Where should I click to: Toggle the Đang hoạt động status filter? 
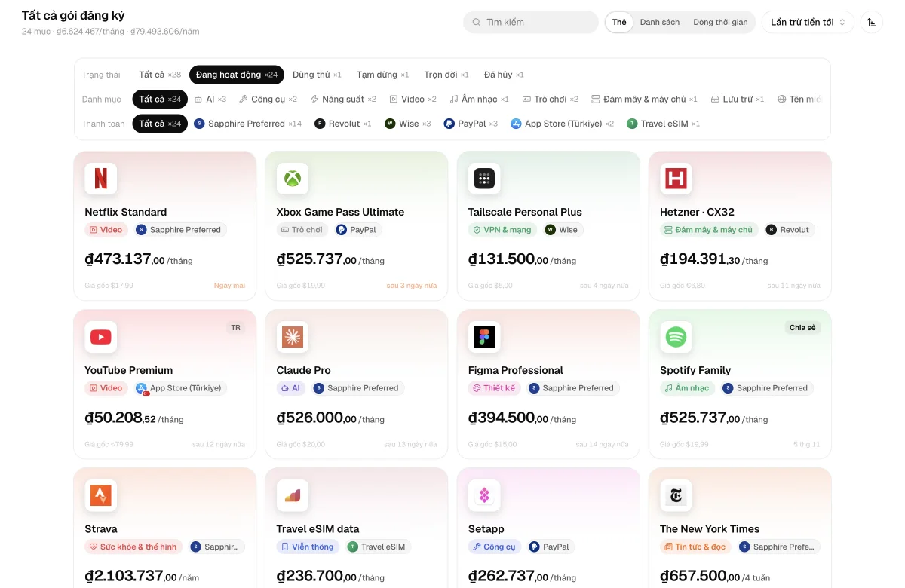(237, 75)
